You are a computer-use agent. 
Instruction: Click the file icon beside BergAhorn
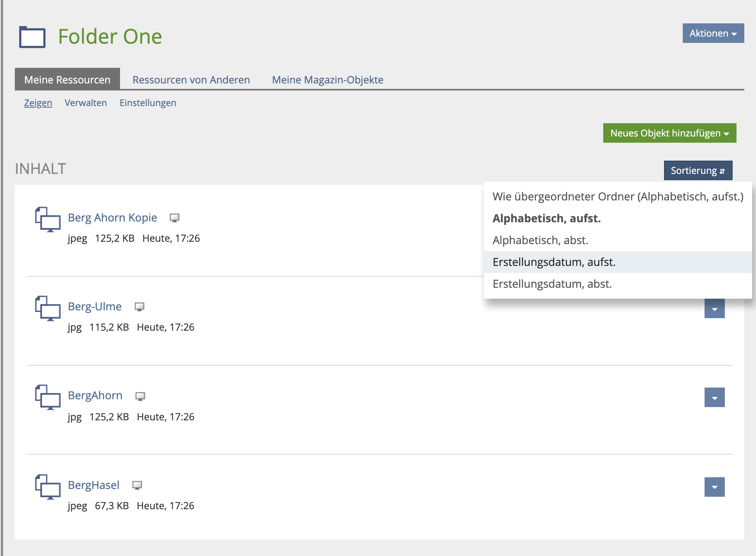[x=48, y=397]
